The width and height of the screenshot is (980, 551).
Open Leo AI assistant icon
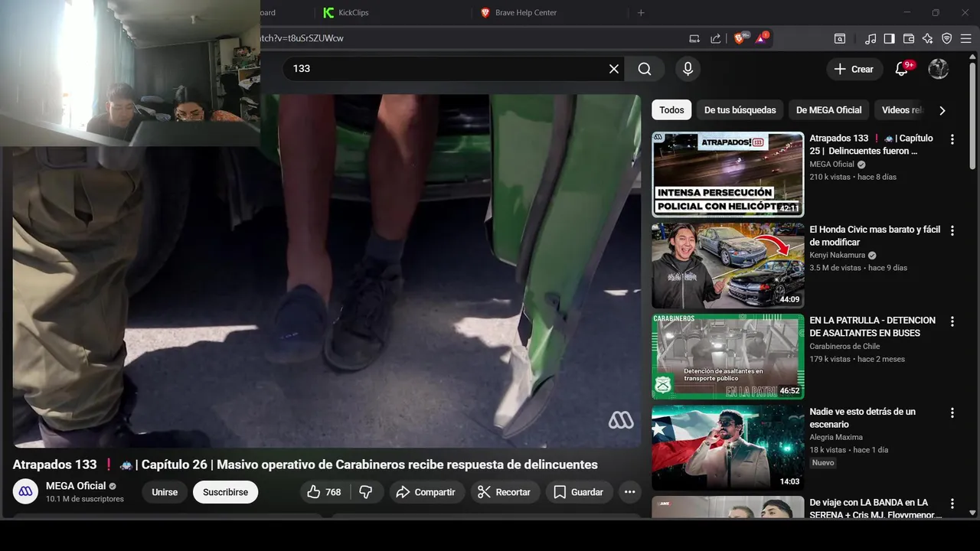[927, 38]
